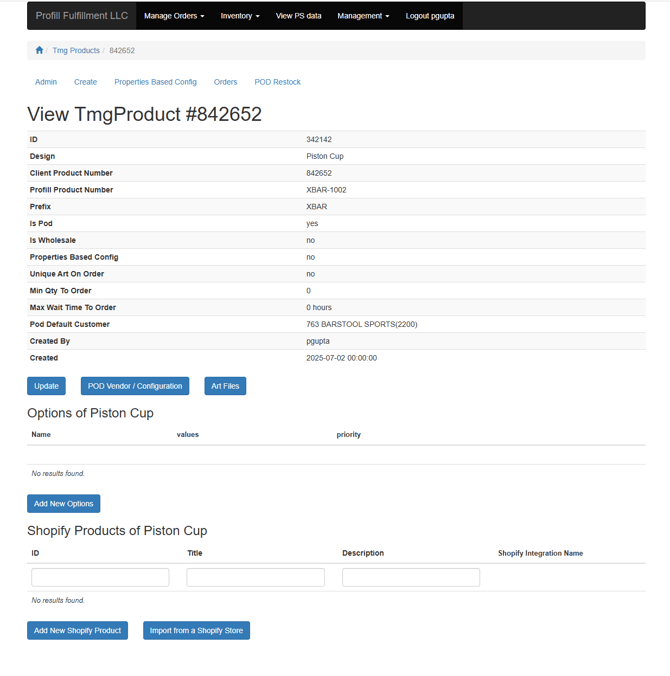Select Max Wait Time value 0 hours

319,308
